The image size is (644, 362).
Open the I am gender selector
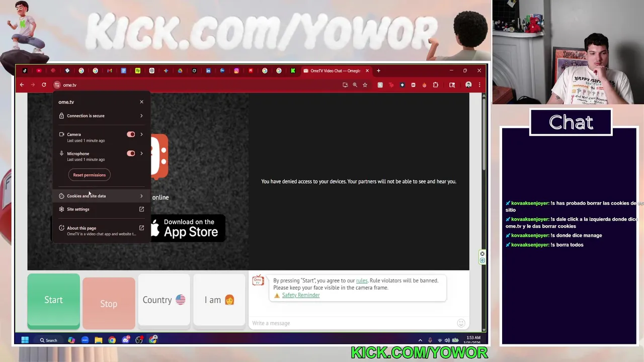click(219, 300)
